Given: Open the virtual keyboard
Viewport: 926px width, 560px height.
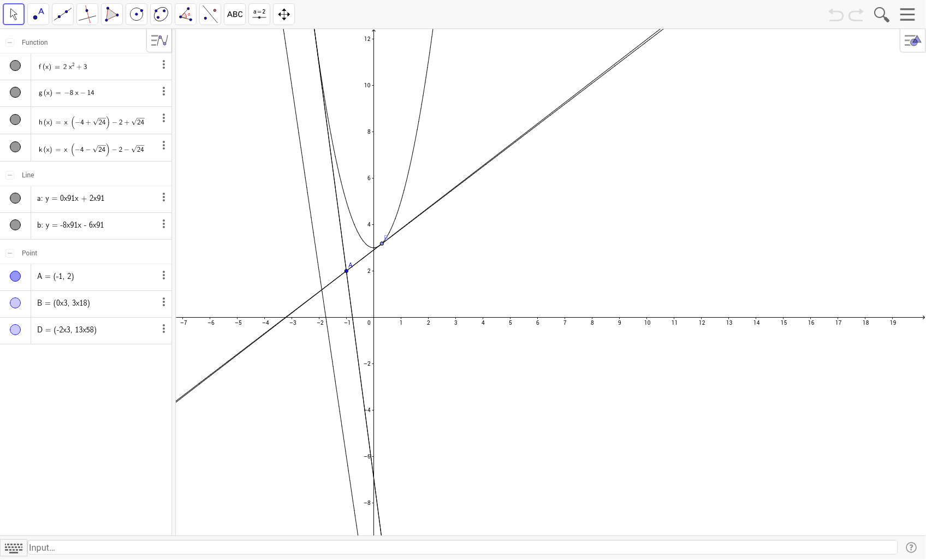Looking at the screenshot, I should [14, 547].
